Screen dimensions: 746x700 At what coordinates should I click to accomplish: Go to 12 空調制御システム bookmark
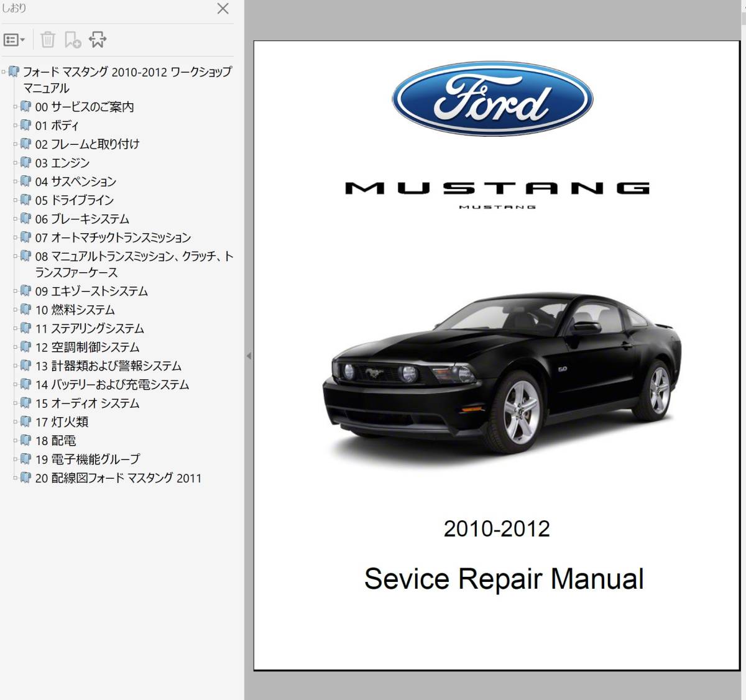tap(87, 347)
